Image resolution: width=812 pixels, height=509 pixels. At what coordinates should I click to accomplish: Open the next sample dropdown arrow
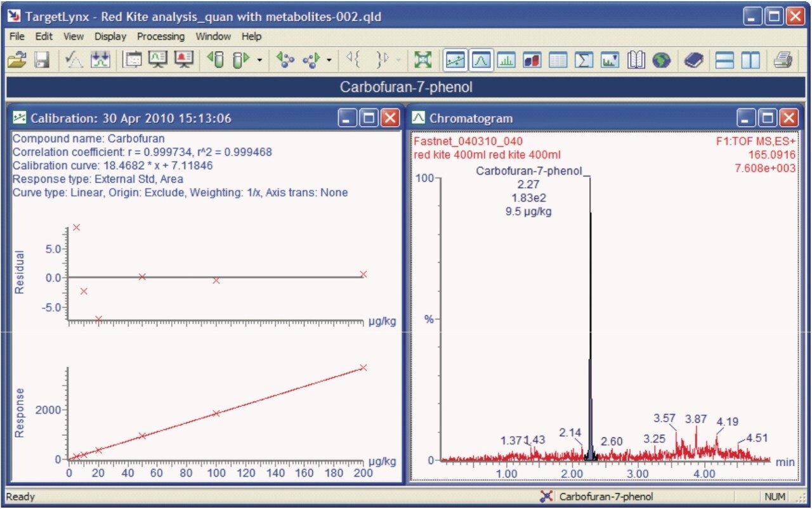pos(259,61)
